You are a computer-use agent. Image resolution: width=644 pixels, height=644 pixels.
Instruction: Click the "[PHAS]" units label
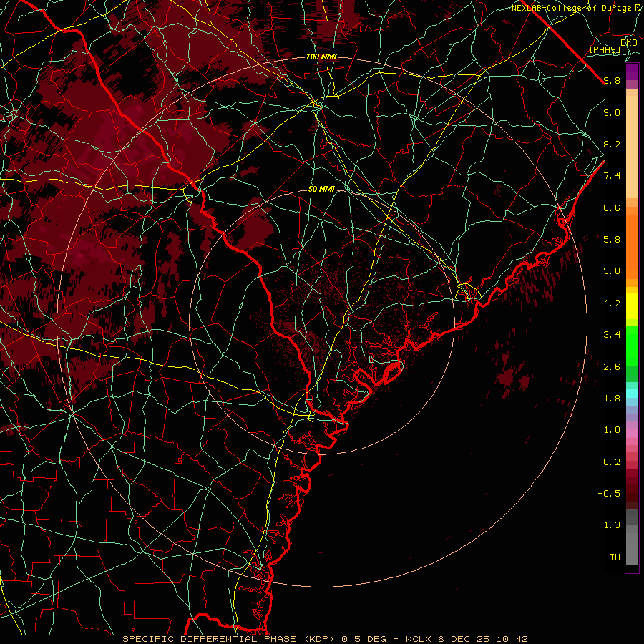[605, 49]
